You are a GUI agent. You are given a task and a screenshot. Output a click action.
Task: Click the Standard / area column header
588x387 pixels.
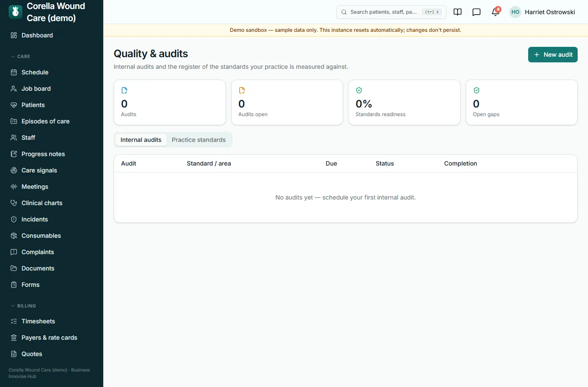(209, 163)
